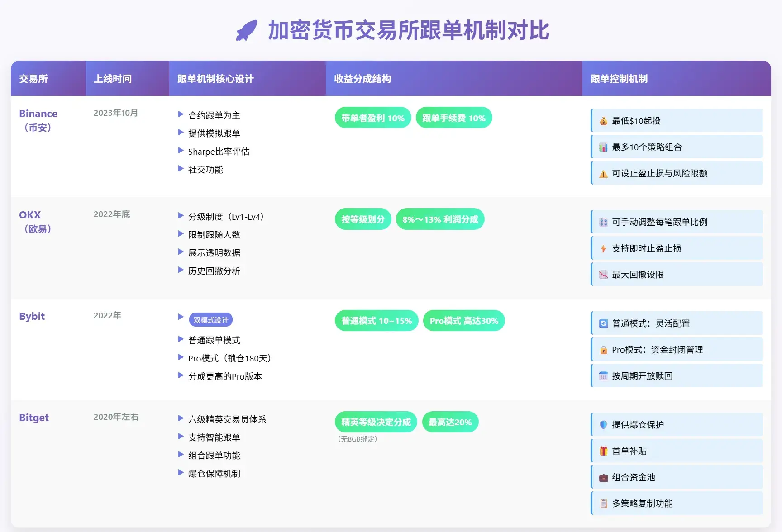This screenshot has width=782, height=532.
Task: Click the 展示透明数据 list item
Action: (x=214, y=253)
